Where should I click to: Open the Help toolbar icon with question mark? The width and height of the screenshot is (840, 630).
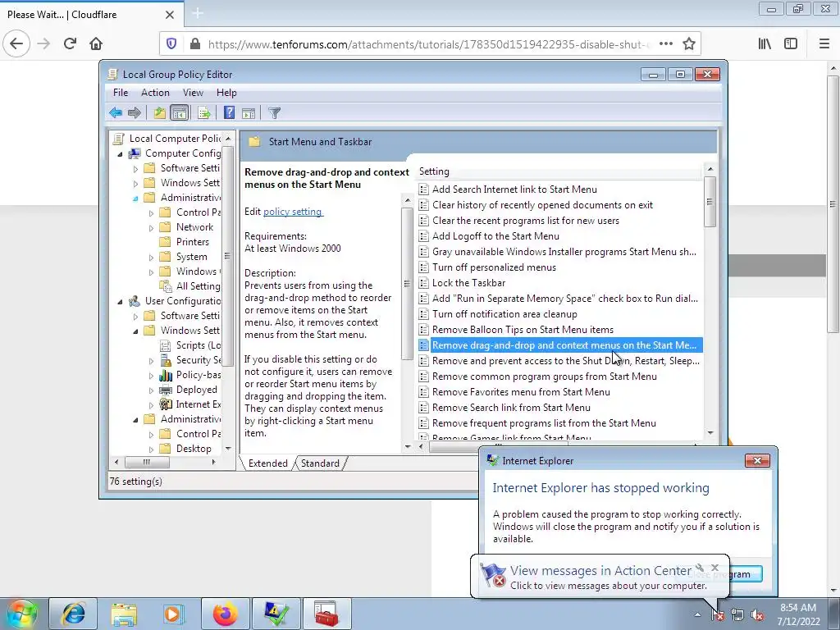coord(230,112)
